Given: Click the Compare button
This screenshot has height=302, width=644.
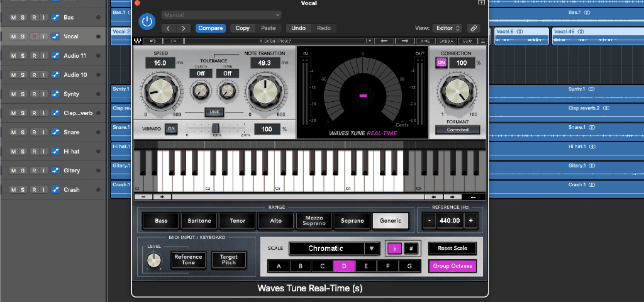Looking at the screenshot, I should 211,28.
